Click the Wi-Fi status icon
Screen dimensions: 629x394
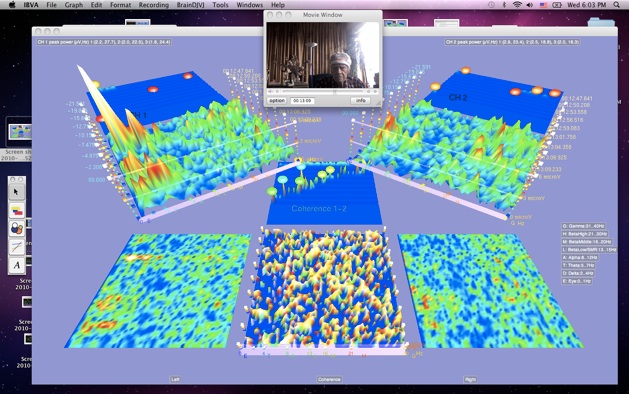[x=517, y=5]
